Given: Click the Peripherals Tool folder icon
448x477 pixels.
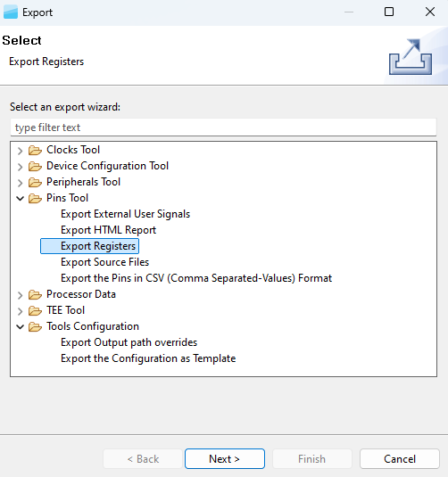Looking at the screenshot, I should (35, 183).
